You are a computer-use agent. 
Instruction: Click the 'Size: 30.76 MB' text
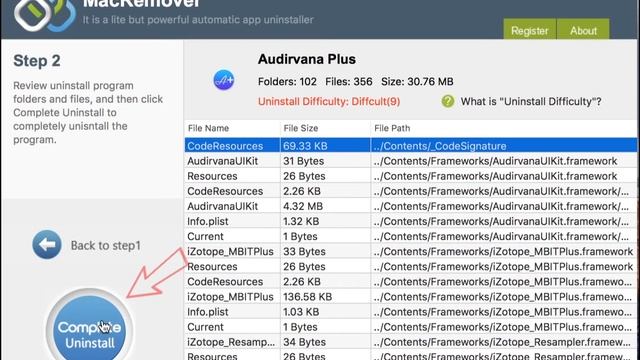(417, 82)
